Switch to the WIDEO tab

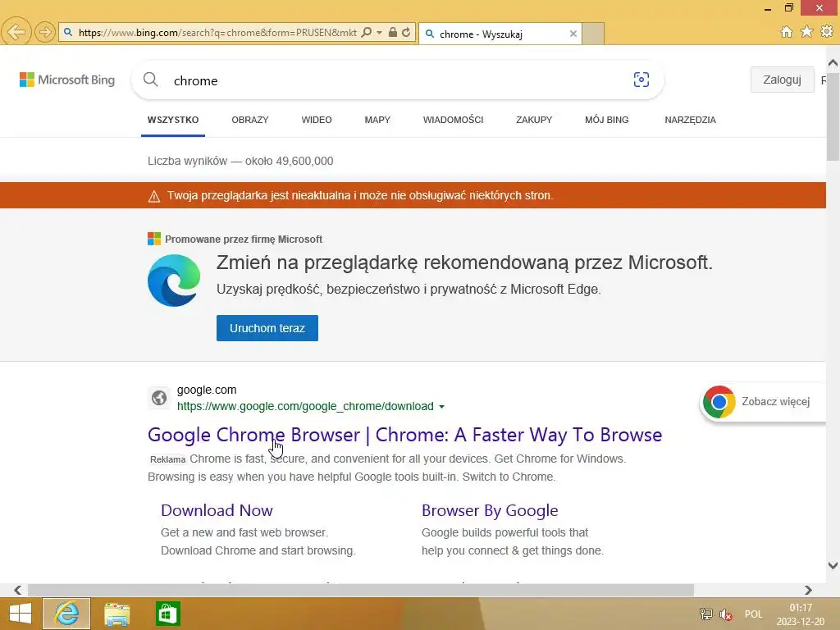coord(317,120)
